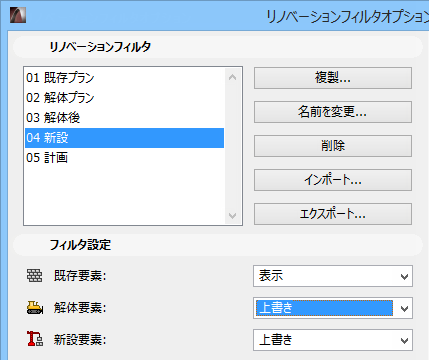Open 名前を変更... rename dialog

click(333, 112)
